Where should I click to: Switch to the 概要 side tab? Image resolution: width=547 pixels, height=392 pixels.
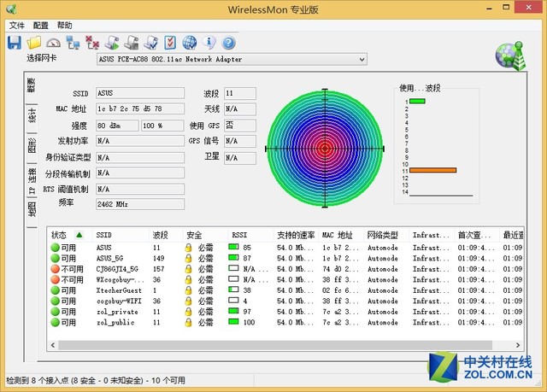[x=32, y=85]
